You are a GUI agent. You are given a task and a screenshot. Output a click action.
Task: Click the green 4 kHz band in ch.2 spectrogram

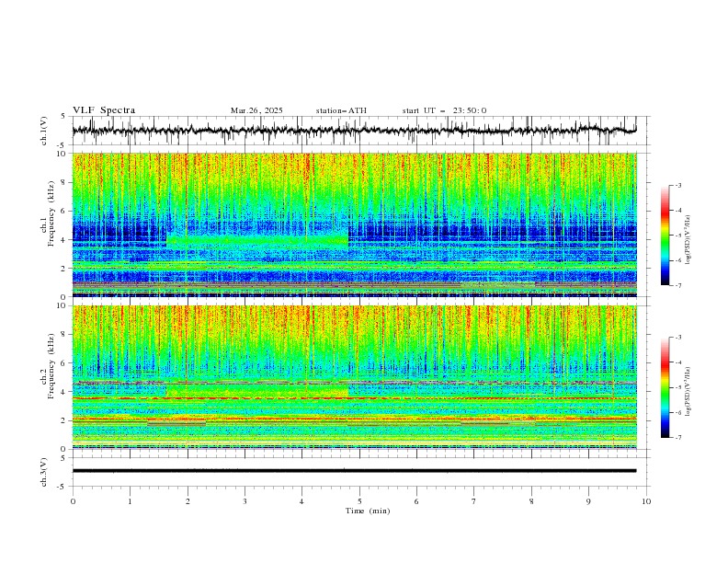click(257, 390)
